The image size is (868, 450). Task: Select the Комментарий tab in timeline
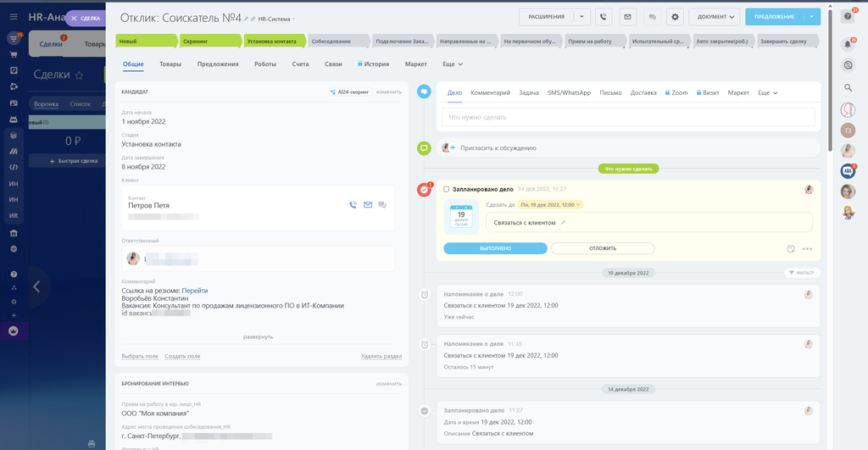[x=490, y=92]
